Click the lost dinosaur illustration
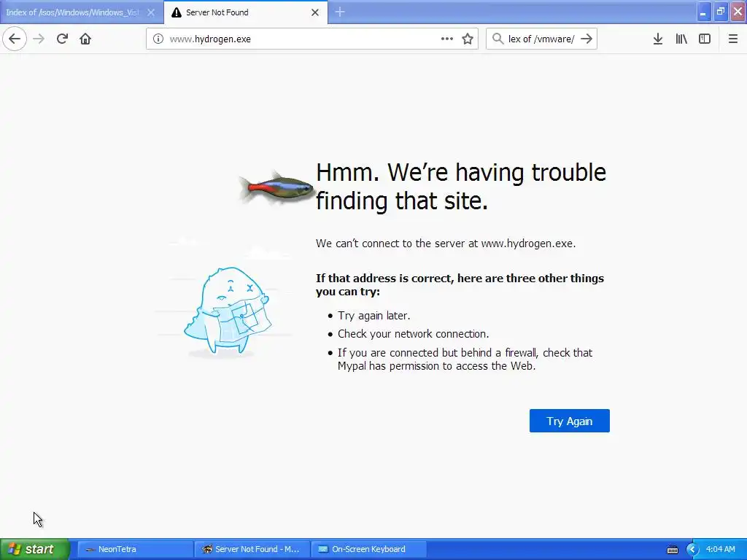The height and width of the screenshot is (560, 747). pos(228,311)
